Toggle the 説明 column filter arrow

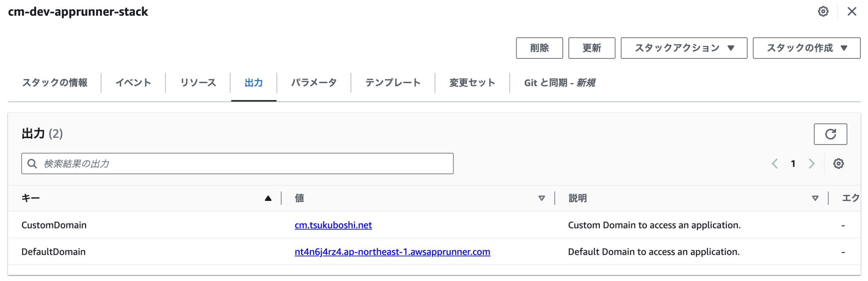[x=814, y=198]
